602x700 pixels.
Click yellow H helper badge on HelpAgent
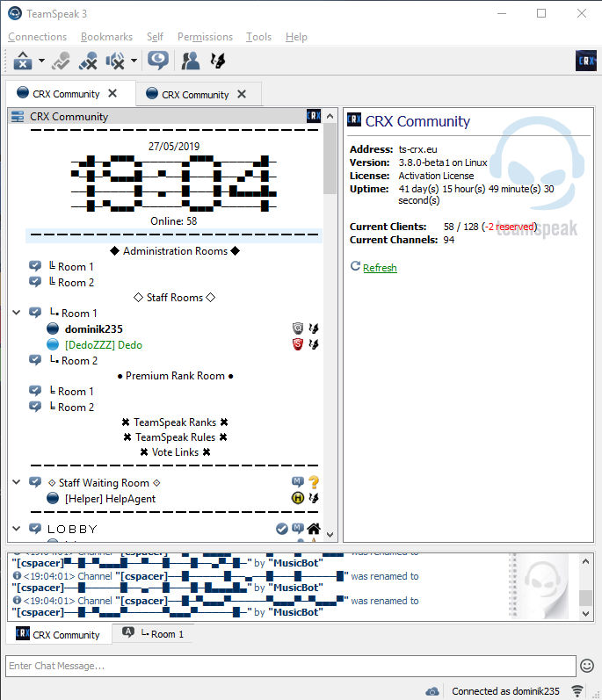298,498
